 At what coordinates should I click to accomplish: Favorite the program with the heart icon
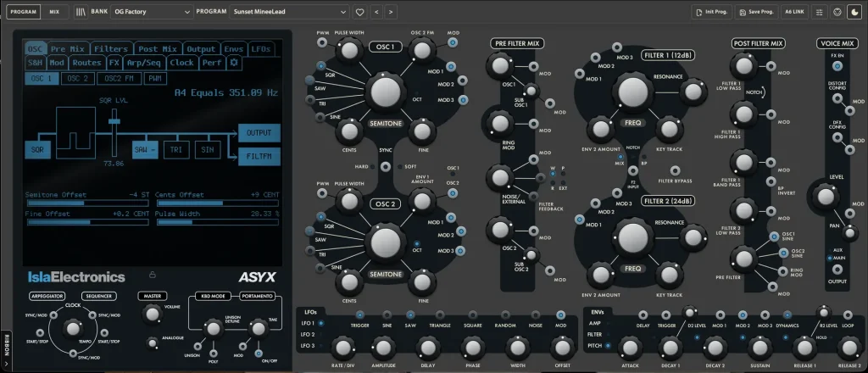pyautogui.click(x=359, y=12)
